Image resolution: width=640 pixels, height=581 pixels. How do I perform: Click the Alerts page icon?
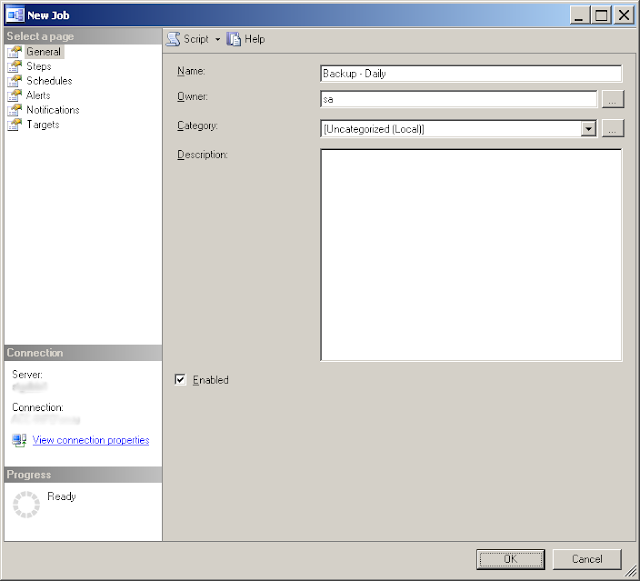pos(14,95)
